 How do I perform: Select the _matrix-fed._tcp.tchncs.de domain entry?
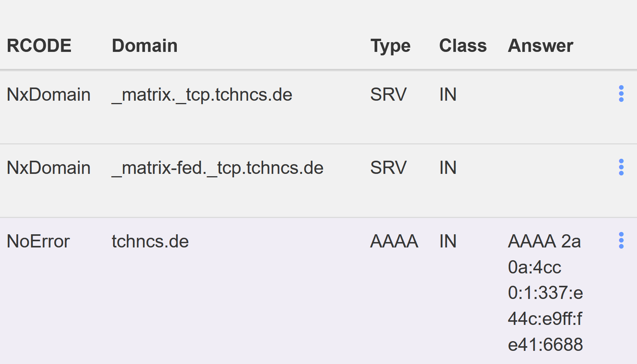tap(218, 168)
